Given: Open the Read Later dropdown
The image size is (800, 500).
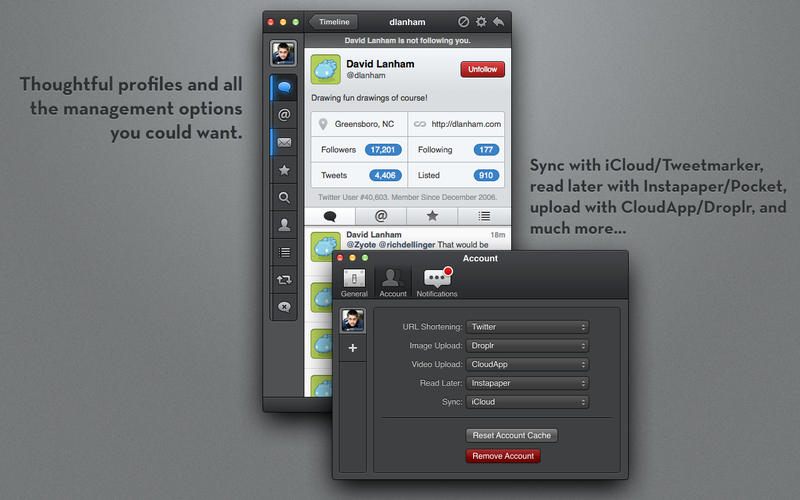Looking at the screenshot, I should [528, 383].
